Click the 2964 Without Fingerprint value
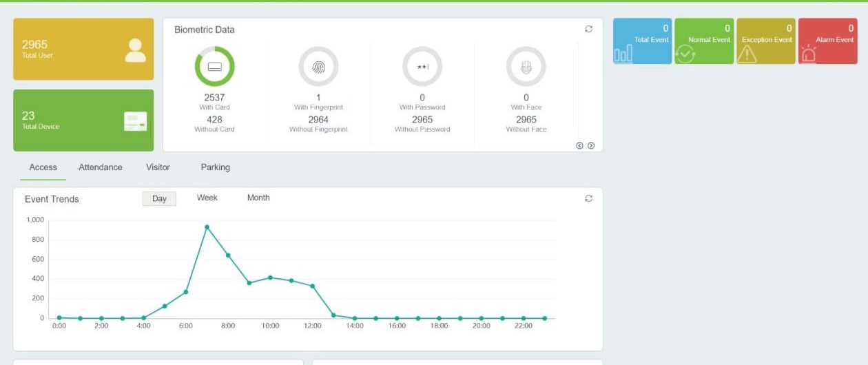The height and width of the screenshot is (365, 868). pyautogui.click(x=318, y=119)
